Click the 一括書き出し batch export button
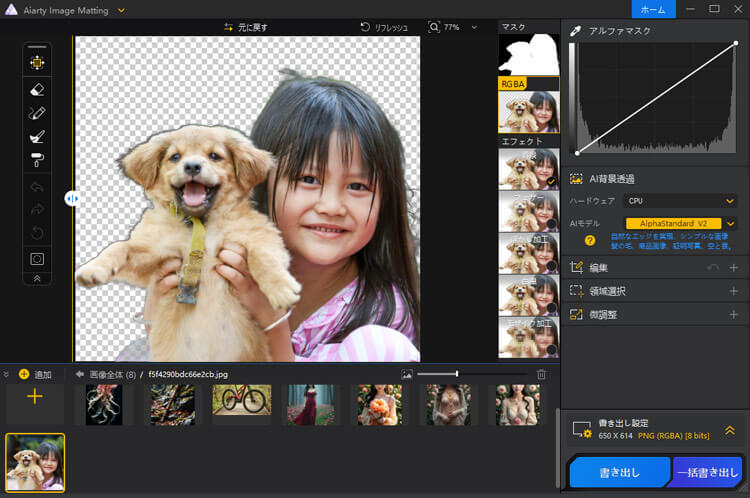The width and height of the screenshot is (750, 498). tap(707, 473)
